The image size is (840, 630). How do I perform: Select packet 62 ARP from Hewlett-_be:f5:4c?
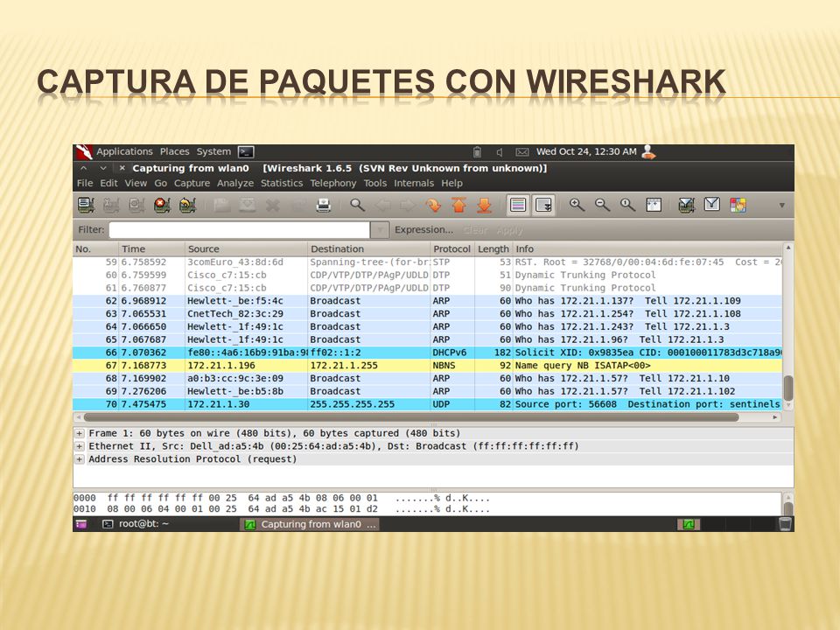click(428, 301)
